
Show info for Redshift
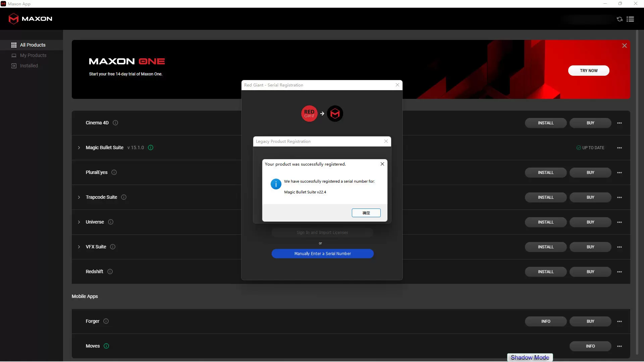[110, 271]
